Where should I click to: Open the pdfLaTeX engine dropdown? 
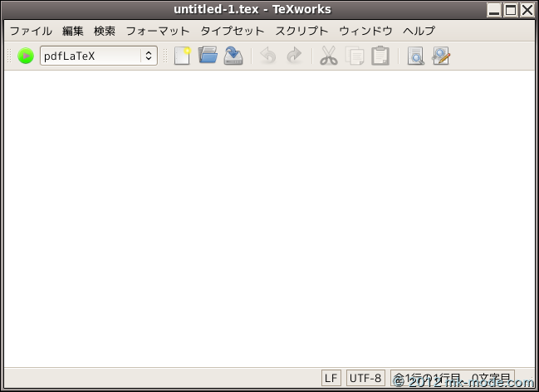[x=98, y=56]
